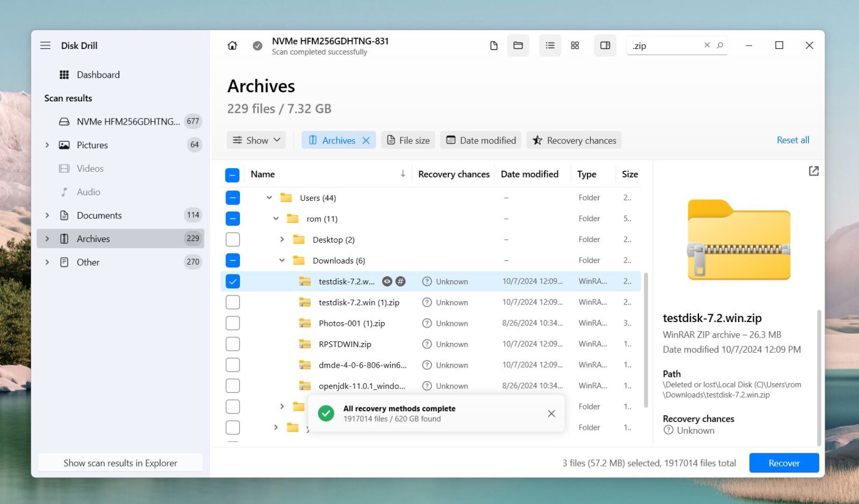Expand the Desktop folder
The image size is (859, 504).
click(x=281, y=239)
